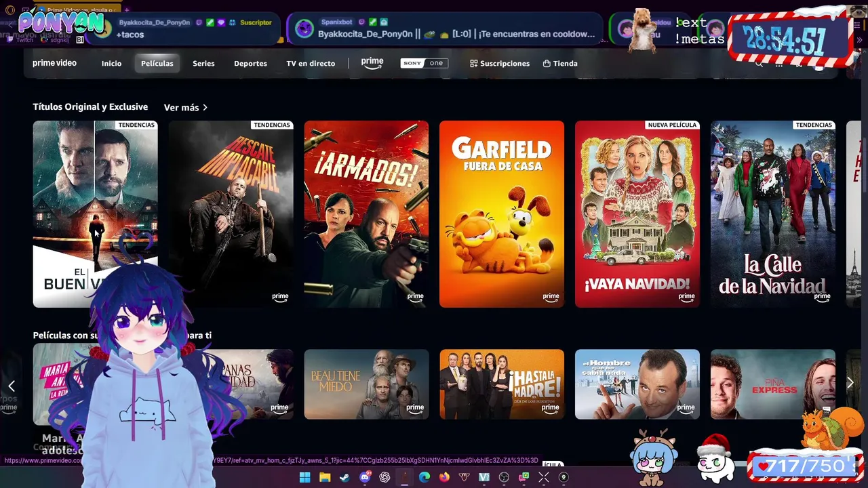Open the Beau Tiene Miedo thumbnail
Viewport: 868px width, 488px height.
(x=366, y=384)
